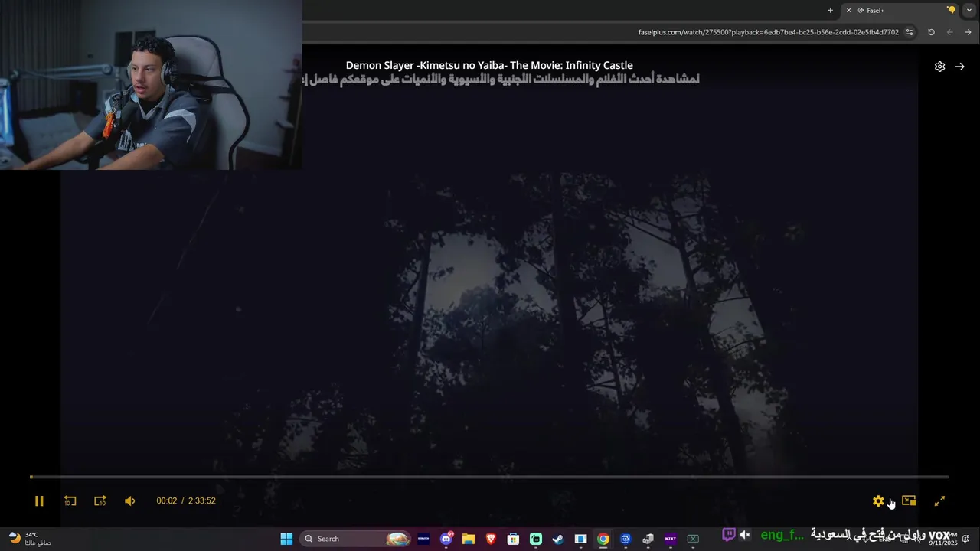Click the right-pointing browser navigation arrow
The image size is (980, 551).
pyautogui.click(x=969, y=32)
